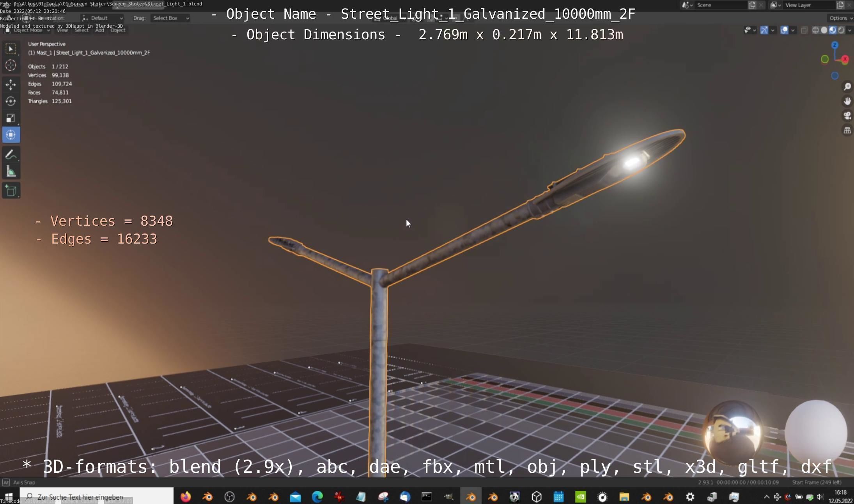854x504 pixels.
Task: Switch to Material Preview shading
Action: 833,30
